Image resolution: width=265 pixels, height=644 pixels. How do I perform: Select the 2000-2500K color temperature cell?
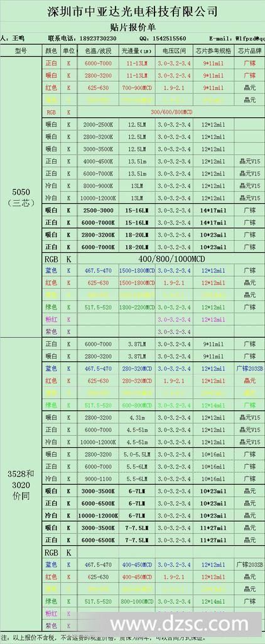(x=98, y=125)
